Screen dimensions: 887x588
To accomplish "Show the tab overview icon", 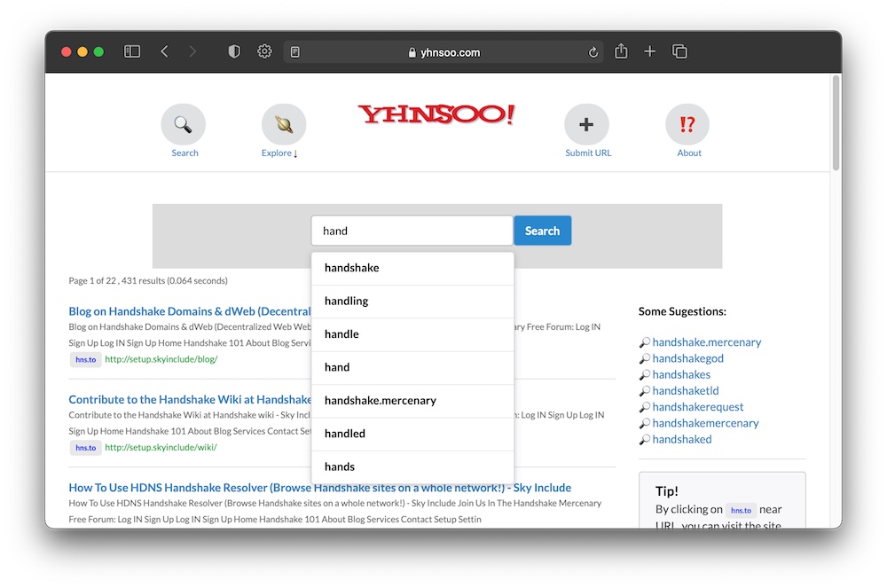I will [680, 52].
